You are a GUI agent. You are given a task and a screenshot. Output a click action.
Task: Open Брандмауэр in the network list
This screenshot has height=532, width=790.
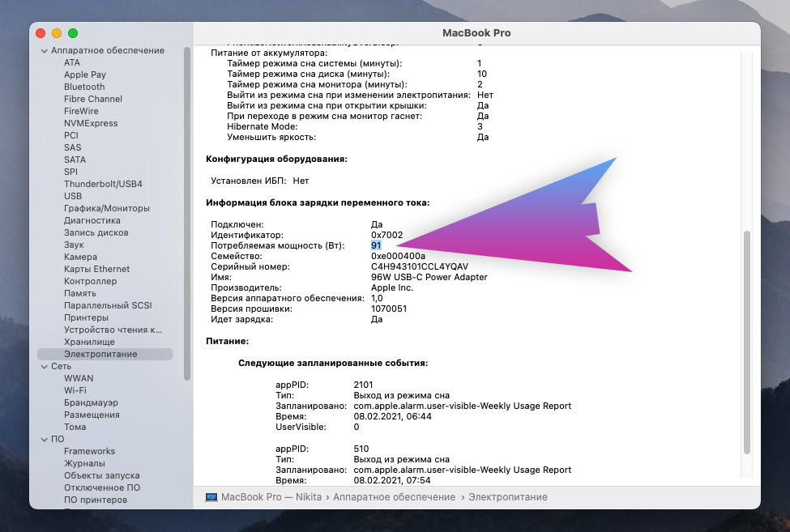click(x=91, y=402)
